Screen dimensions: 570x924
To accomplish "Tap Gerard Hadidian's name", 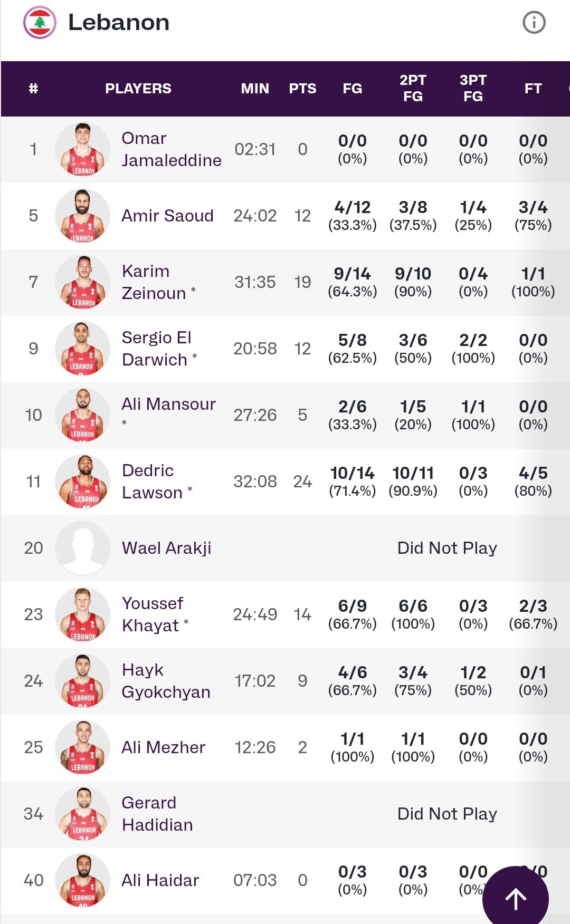I will [x=157, y=814].
